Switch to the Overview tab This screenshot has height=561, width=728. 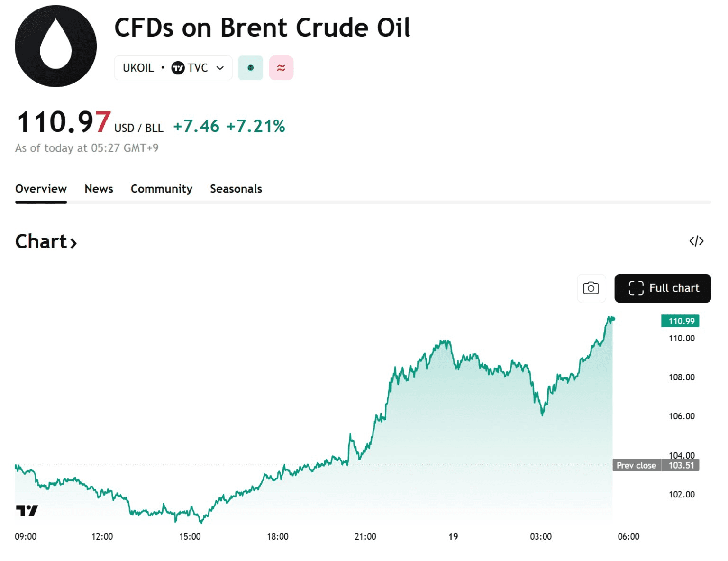41,189
